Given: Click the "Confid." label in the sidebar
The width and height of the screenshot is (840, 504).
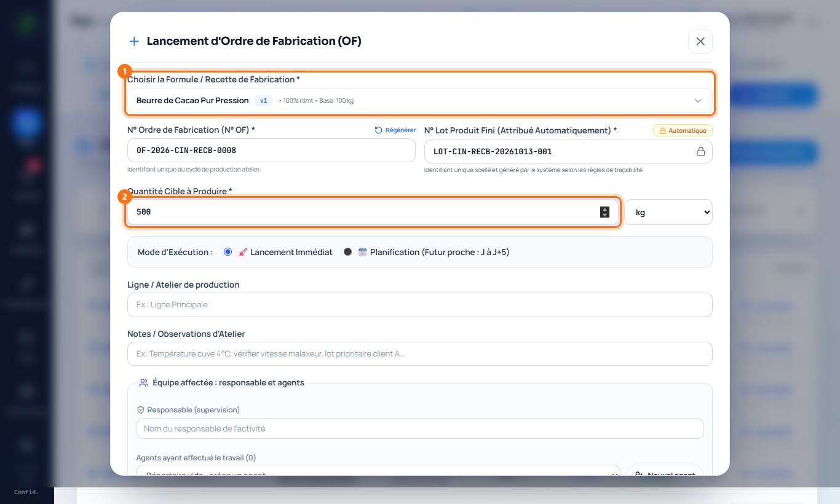Looking at the screenshot, I should point(26,492).
